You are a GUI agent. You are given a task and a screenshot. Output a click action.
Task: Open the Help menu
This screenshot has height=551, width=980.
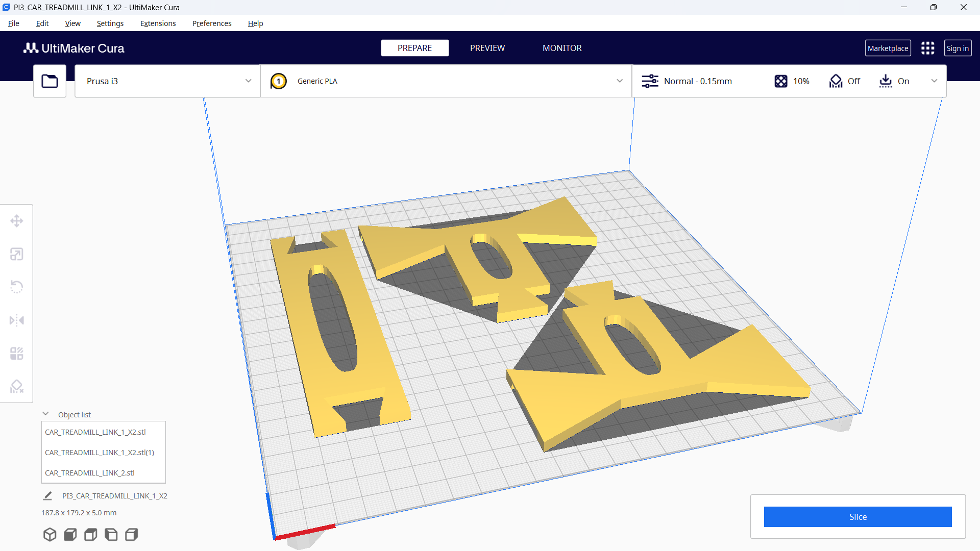pos(255,23)
